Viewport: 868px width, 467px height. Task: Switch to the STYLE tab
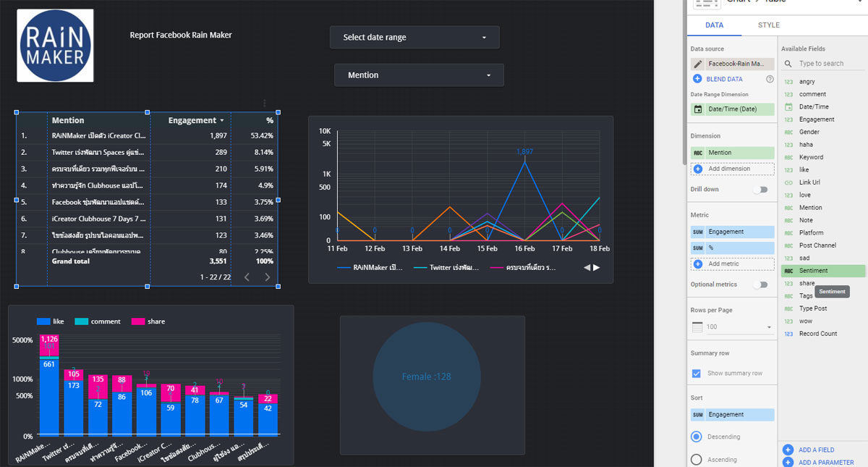769,25
